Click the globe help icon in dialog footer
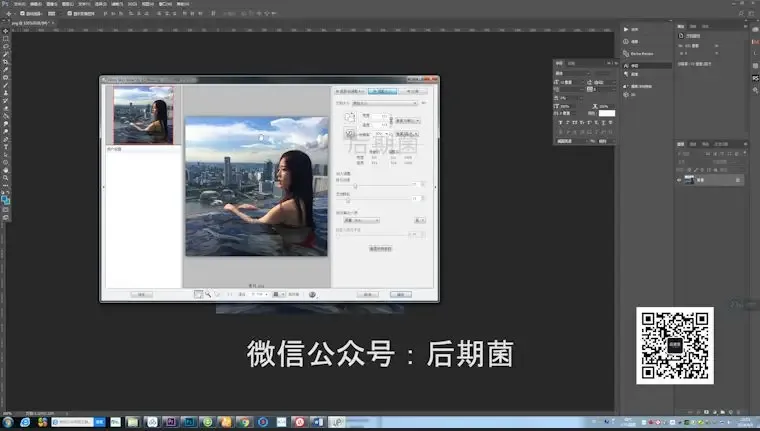The width and height of the screenshot is (760, 431). tap(312, 294)
